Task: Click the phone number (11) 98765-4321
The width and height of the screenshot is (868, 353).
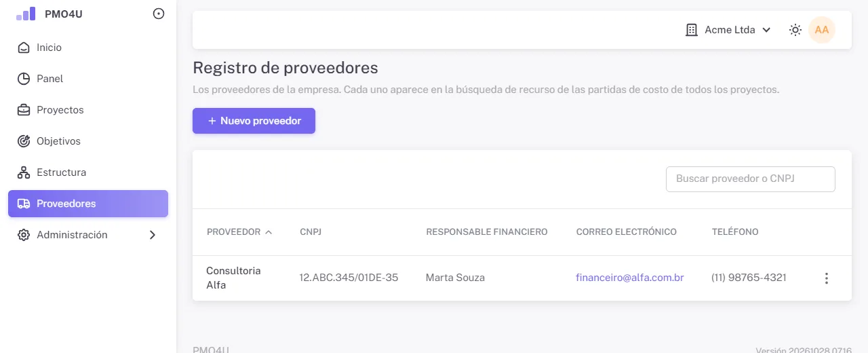Action: [749, 278]
